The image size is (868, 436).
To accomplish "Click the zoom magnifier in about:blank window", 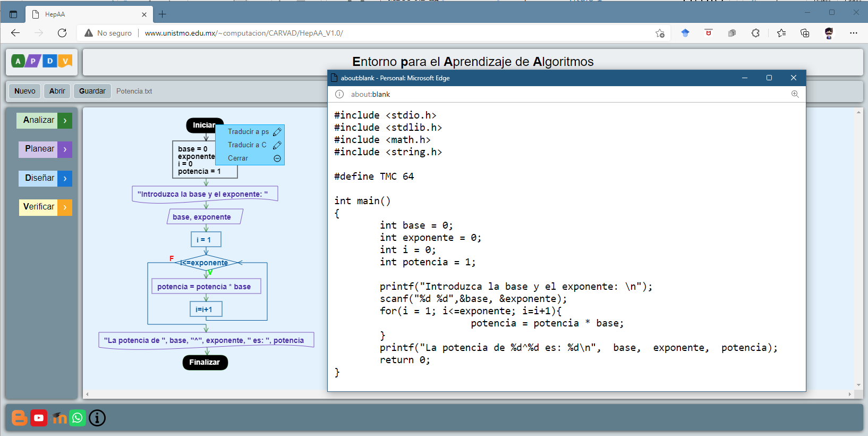I will point(795,94).
